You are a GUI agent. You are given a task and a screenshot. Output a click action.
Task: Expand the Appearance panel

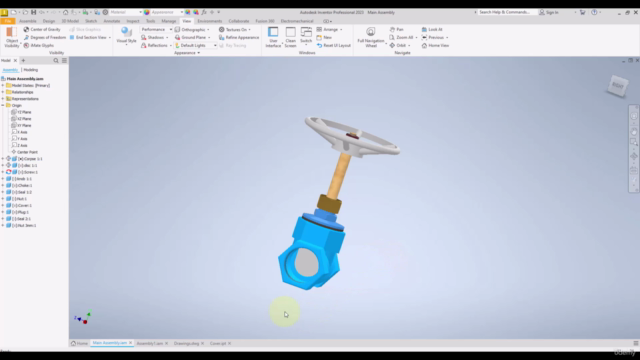coord(187,53)
